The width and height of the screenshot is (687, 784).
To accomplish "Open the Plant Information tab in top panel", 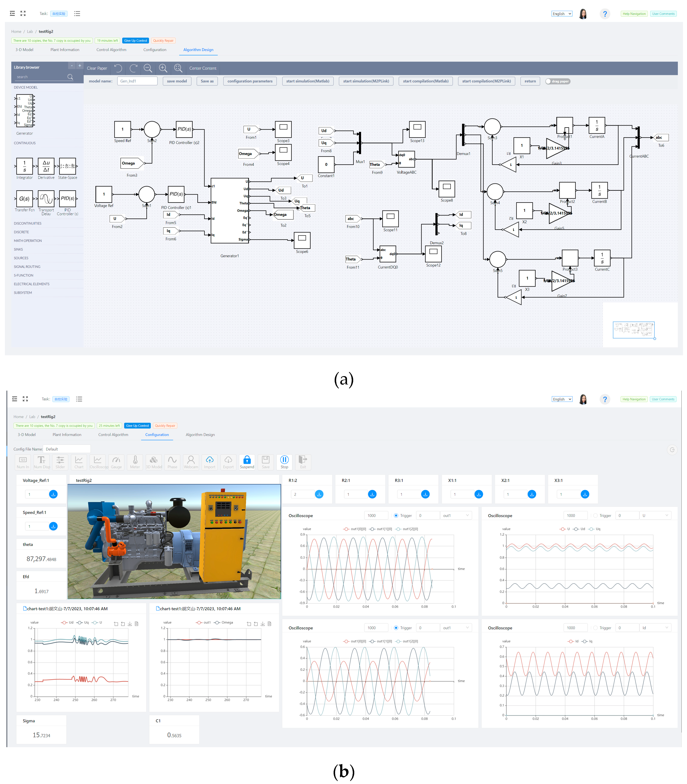I will click(65, 50).
